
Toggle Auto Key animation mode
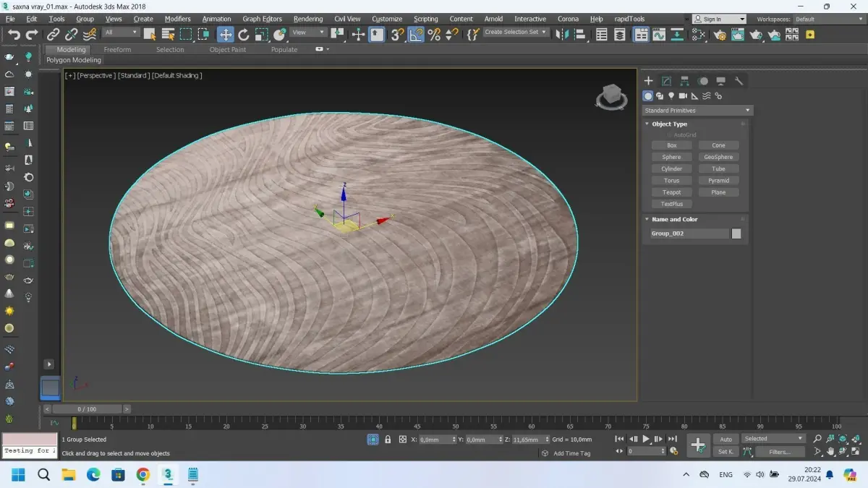click(x=726, y=439)
